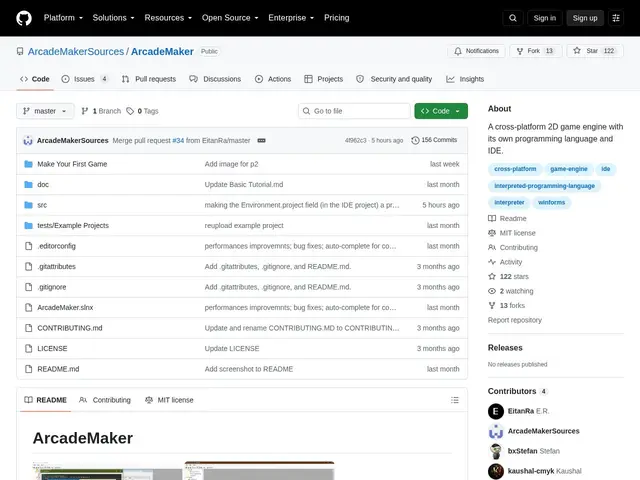This screenshot has width=640, height=480.
Task: Select the Contributing tab in README panel
Action: click(x=105, y=400)
